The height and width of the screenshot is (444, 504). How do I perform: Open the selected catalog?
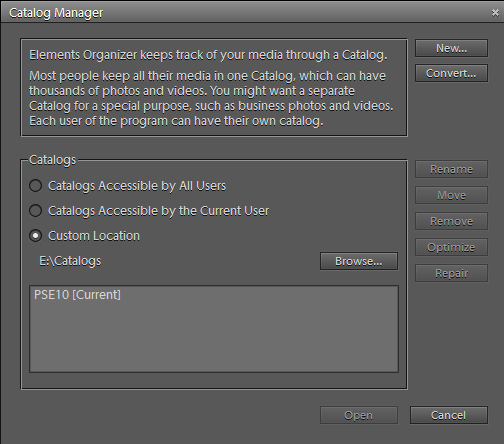pos(359,415)
